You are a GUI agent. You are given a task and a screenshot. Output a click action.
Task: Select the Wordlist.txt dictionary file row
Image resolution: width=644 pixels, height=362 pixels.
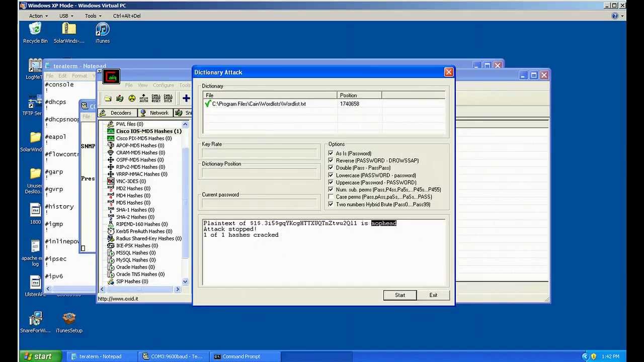[325, 104]
